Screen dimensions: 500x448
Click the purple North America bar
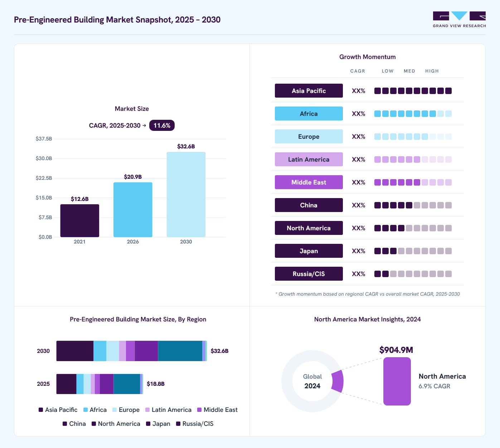(397, 381)
